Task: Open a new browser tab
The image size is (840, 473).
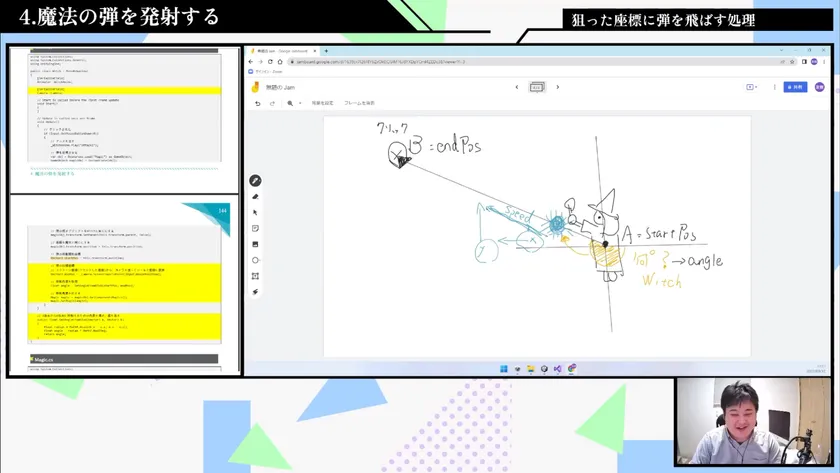Action: tap(326, 51)
